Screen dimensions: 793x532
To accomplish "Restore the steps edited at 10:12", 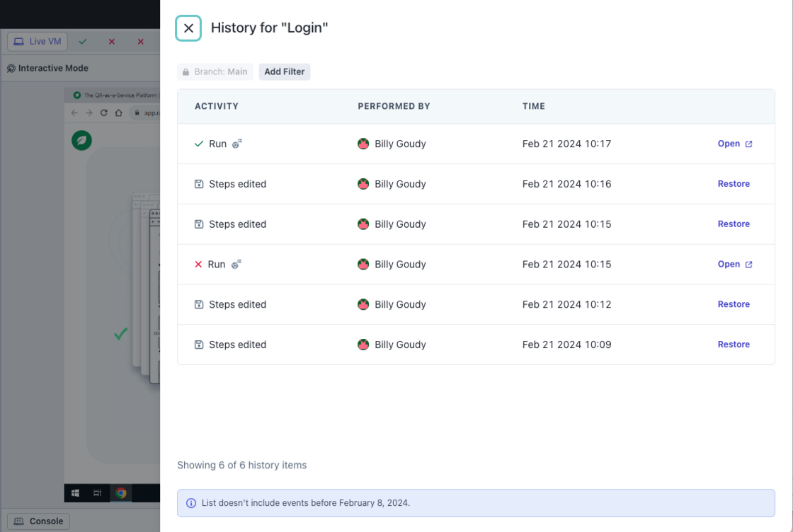I will pos(734,304).
